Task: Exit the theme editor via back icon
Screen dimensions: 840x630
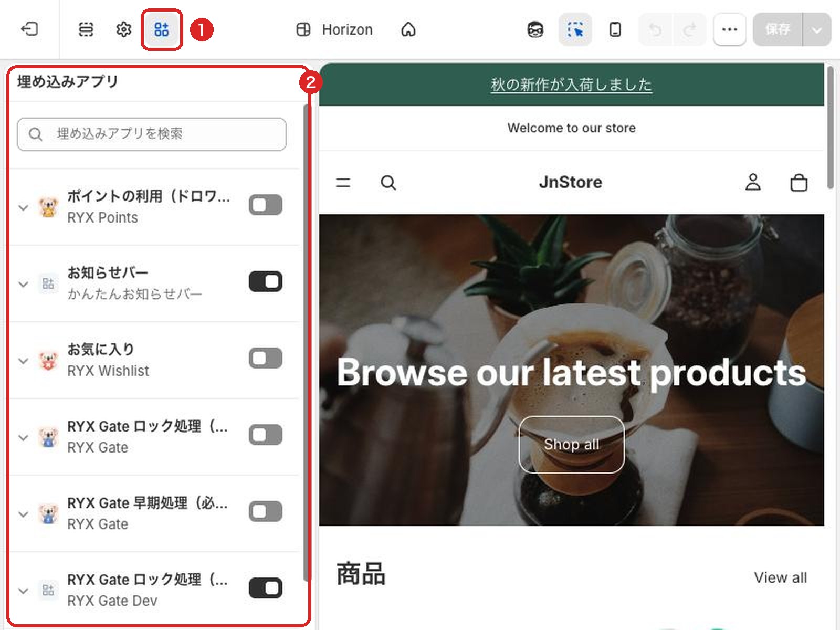Action: point(29,29)
